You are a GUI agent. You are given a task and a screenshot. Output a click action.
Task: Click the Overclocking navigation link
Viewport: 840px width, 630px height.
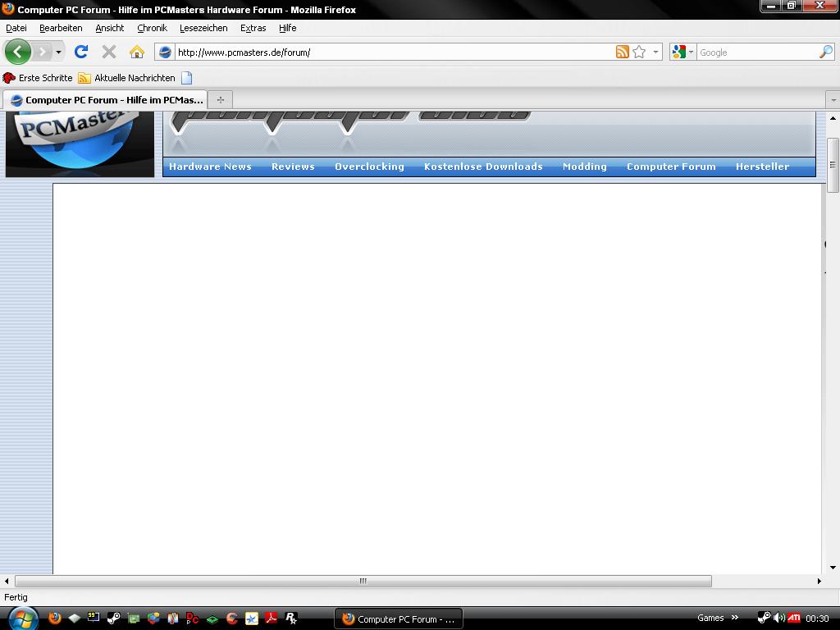click(369, 167)
